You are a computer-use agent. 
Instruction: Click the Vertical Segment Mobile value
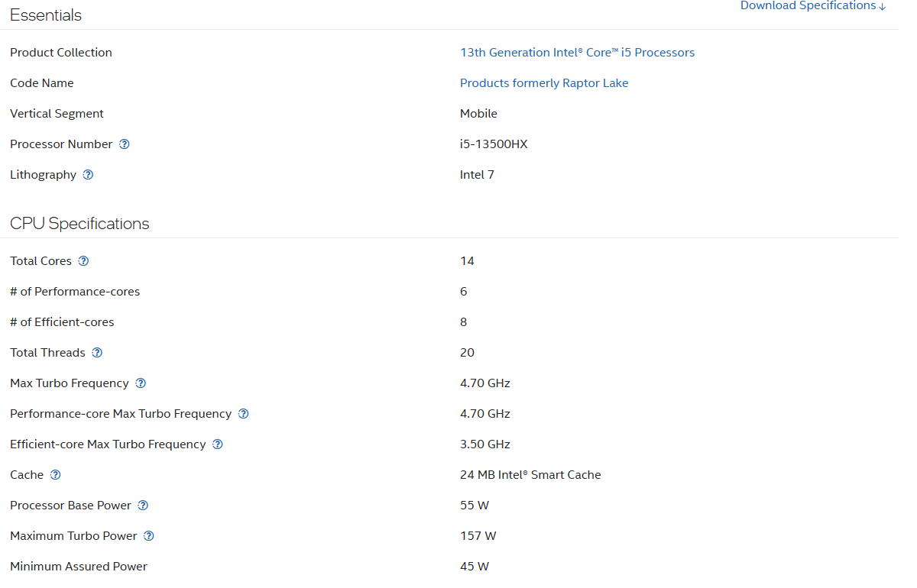(x=478, y=114)
